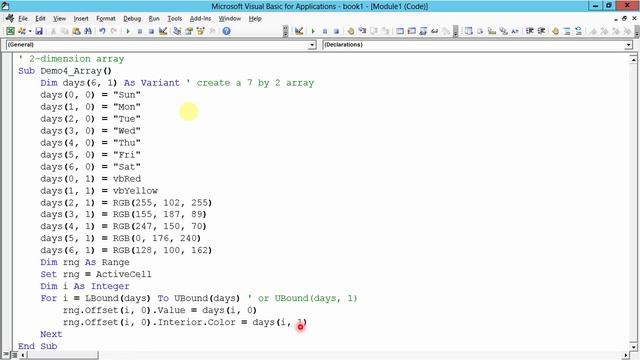This screenshot has width=640, height=360.
Task: Click the line "Set rng = ActiveCell"
Action: point(96,274)
